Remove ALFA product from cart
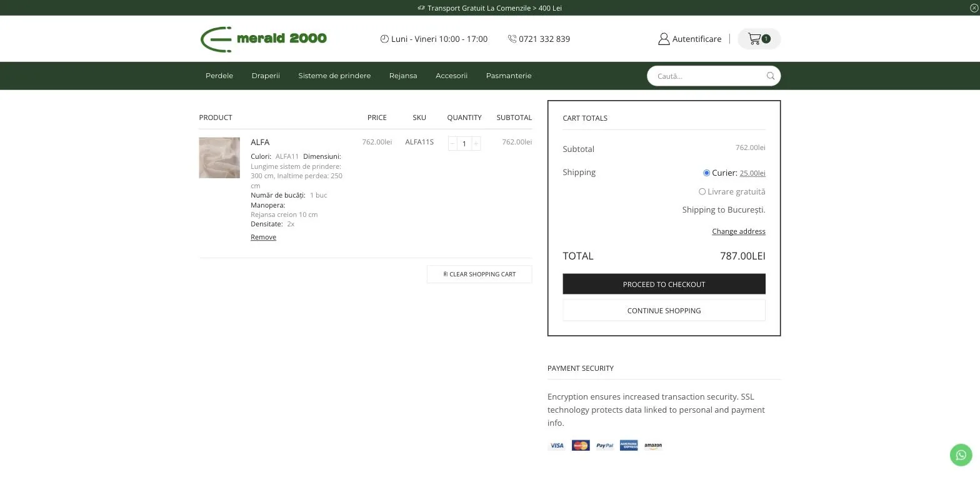Screen dimensions: 980x489 coord(263,237)
